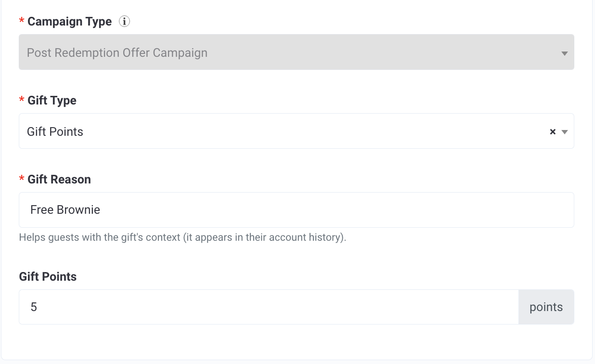Expand the Gift Type dropdown arrow
Image resolution: width=595 pixels, height=364 pixels.
click(x=565, y=132)
